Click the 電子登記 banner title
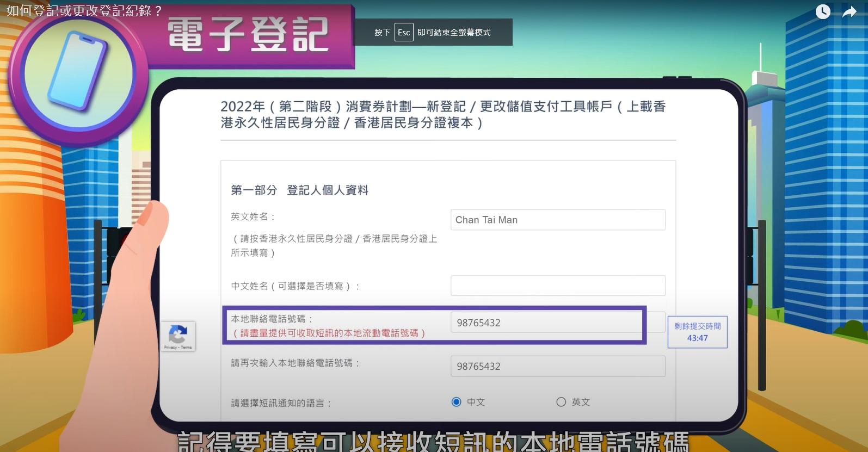 (248, 35)
